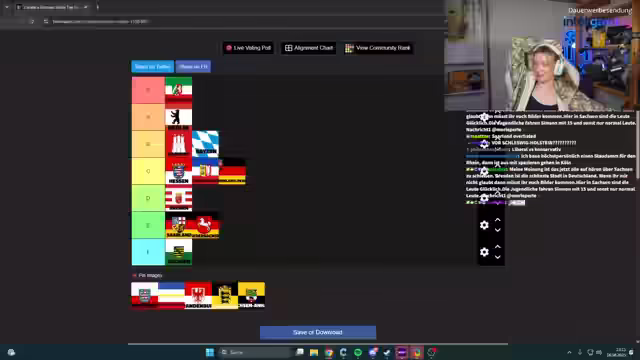This screenshot has width=640, height=360.
Task: Show hidden system tray icons
Action: pyautogui.click(x=569, y=352)
